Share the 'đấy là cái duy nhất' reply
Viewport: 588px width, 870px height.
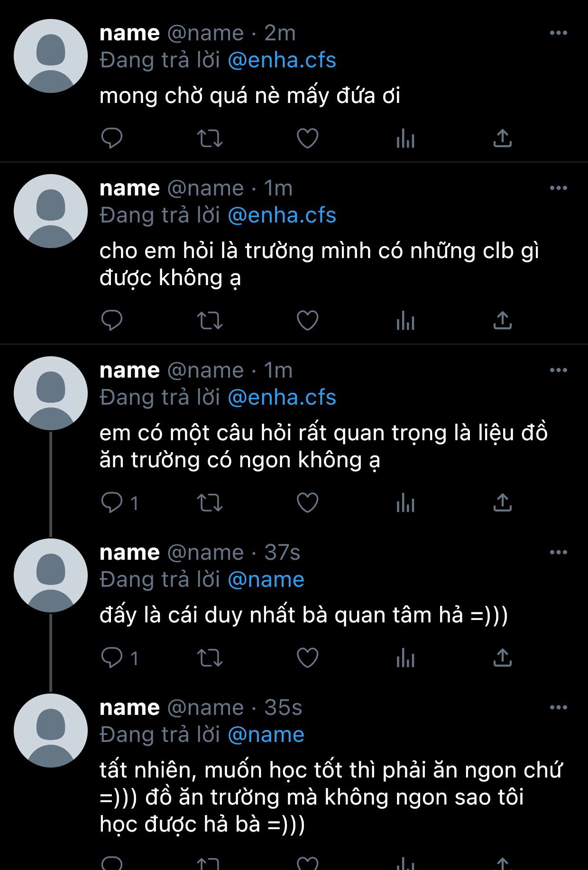(x=503, y=658)
